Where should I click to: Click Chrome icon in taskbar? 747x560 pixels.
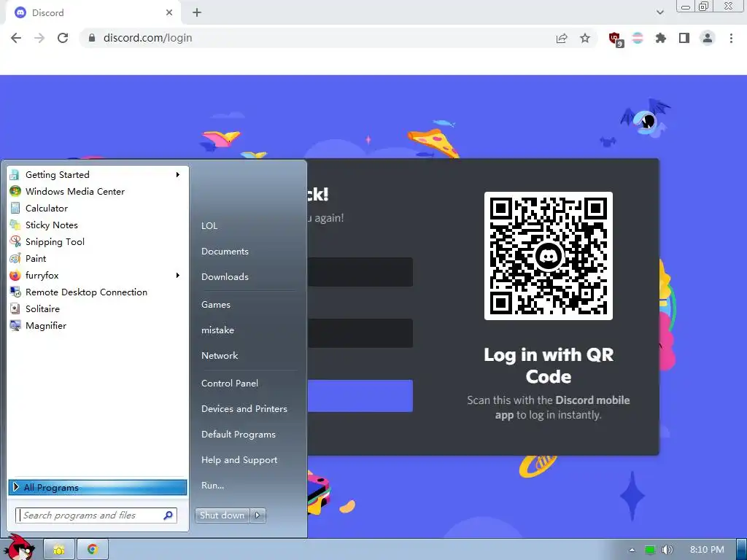pos(93,550)
